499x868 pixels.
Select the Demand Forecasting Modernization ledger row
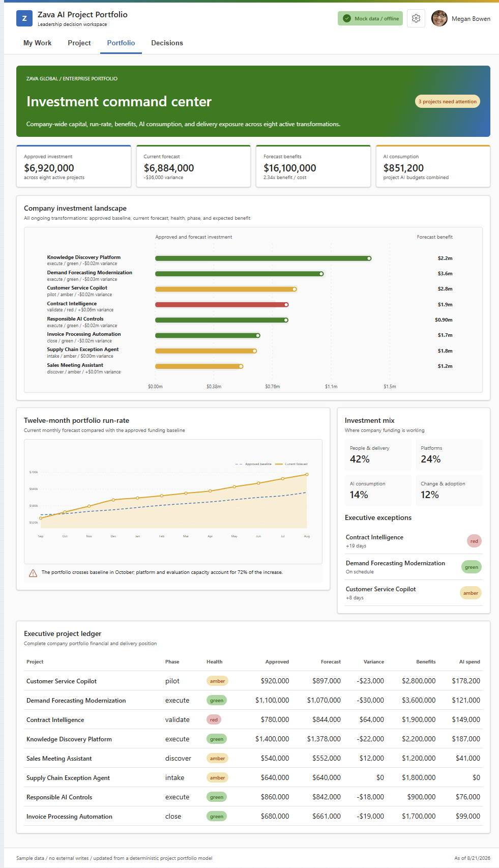pos(253,700)
